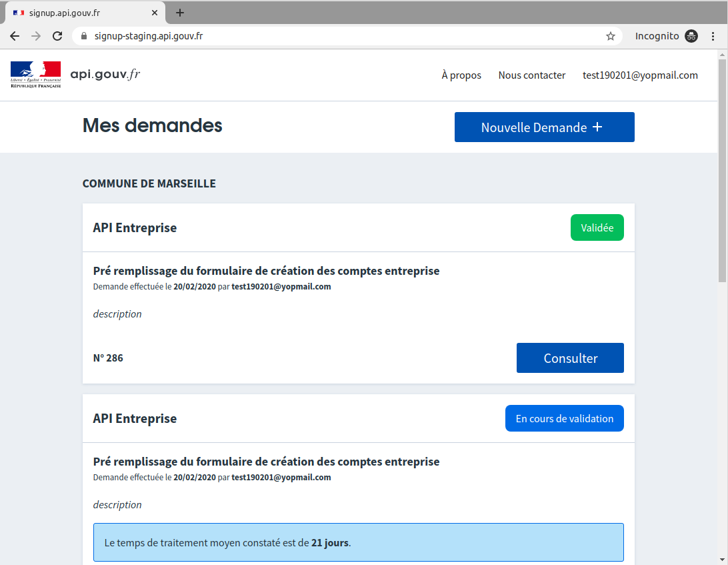Click the République Française logo
Screen dimensions: 728x565
[x=35, y=75]
